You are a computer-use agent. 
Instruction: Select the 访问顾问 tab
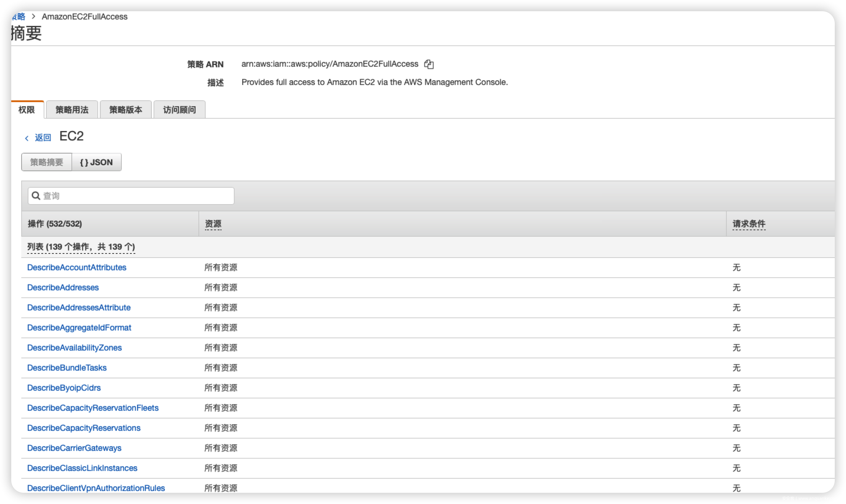(179, 110)
